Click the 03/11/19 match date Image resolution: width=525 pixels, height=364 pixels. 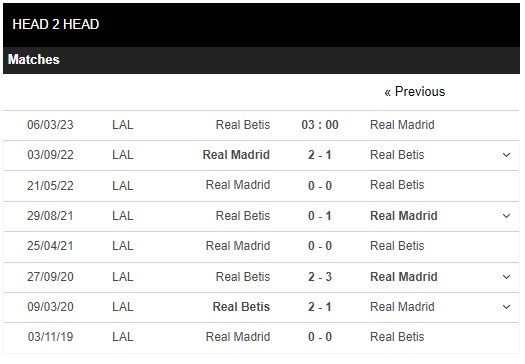[50, 337]
